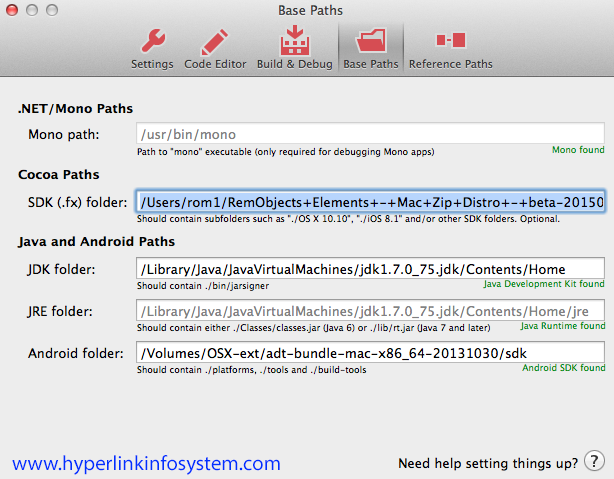Switch to the Build & Debug tab label
The height and width of the screenshot is (479, 614).
click(294, 64)
